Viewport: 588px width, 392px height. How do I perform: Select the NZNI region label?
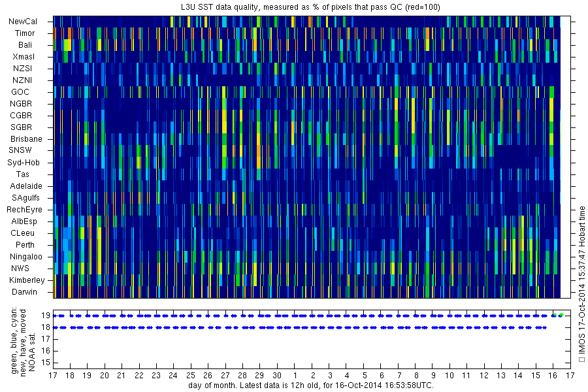(x=22, y=80)
